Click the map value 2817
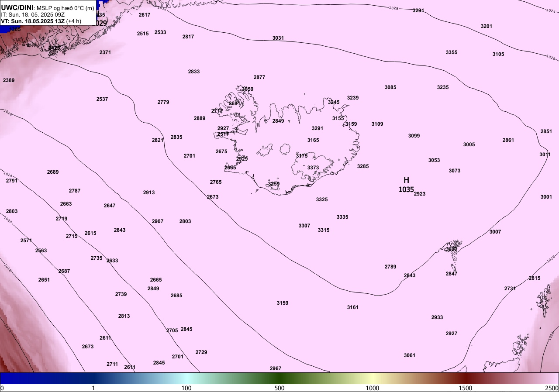 (x=188, y=37)
